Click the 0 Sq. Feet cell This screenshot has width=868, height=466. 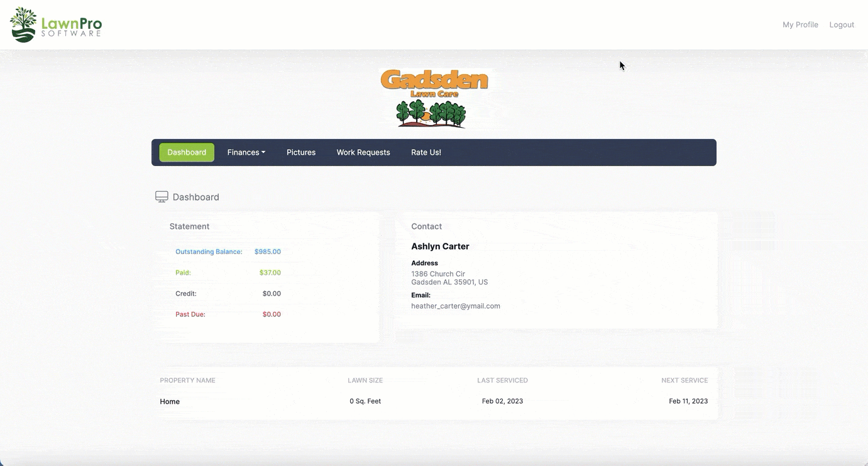(365, 401)
